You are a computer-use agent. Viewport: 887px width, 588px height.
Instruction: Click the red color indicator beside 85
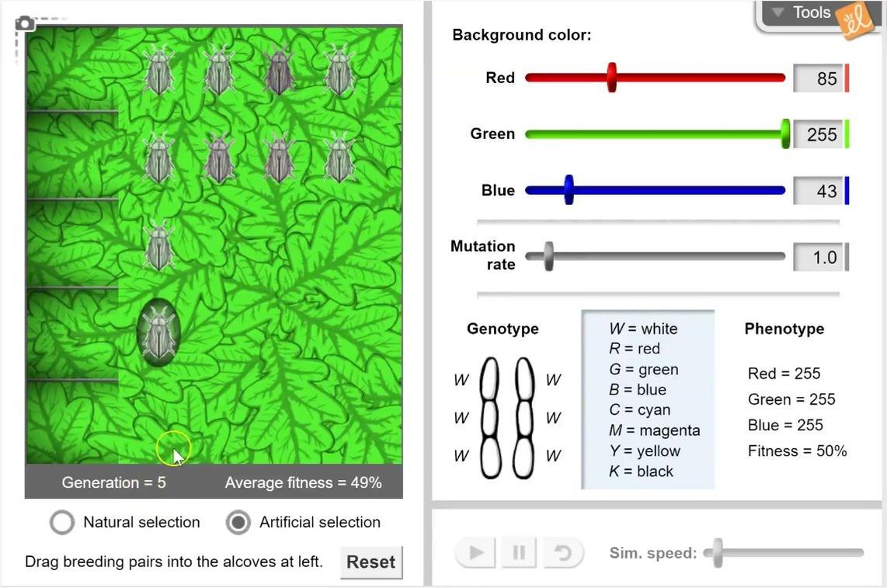847,78
